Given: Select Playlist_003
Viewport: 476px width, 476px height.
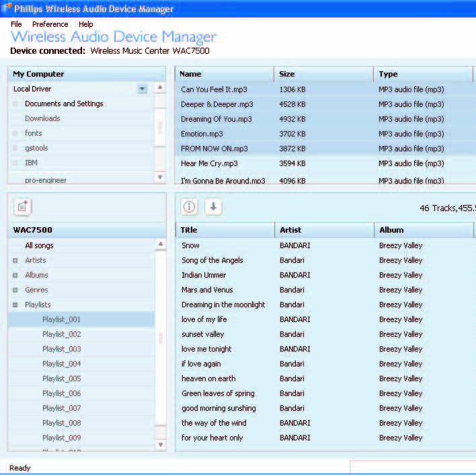Looking at the screenshot, I should pos(62,349).
